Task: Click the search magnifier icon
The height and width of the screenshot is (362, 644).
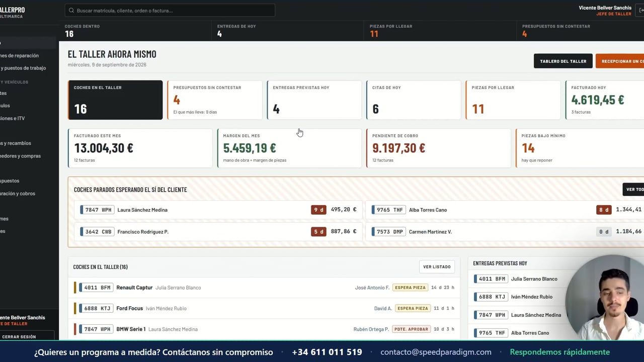Action: click(x=71, y=11)
